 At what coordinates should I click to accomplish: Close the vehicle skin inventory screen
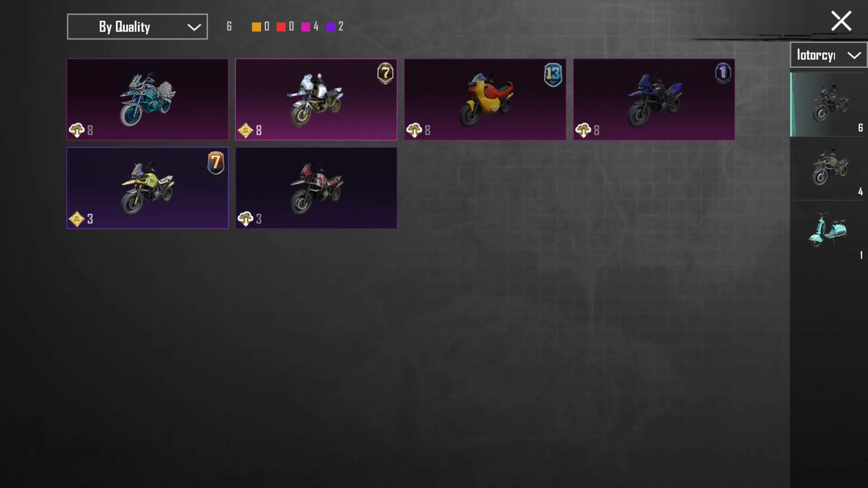841,21
